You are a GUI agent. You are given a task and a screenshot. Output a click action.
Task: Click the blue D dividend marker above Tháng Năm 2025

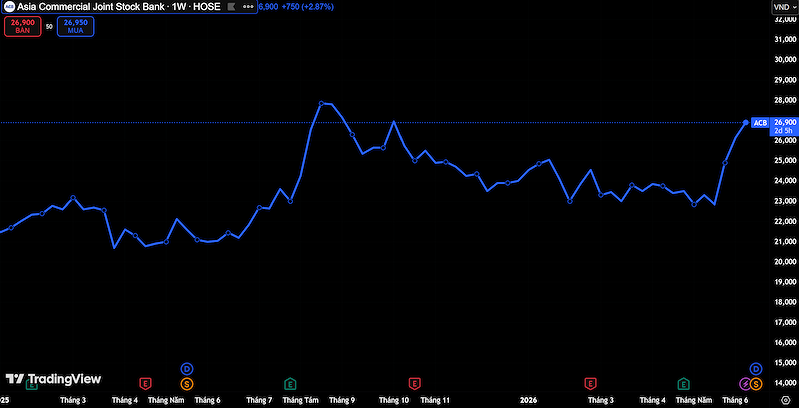187,368
